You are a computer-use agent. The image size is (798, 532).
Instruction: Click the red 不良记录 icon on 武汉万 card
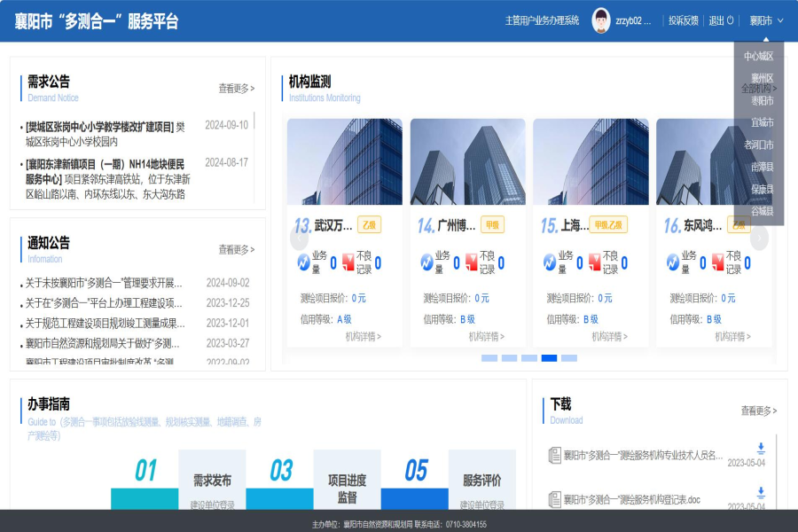[348, 262]
